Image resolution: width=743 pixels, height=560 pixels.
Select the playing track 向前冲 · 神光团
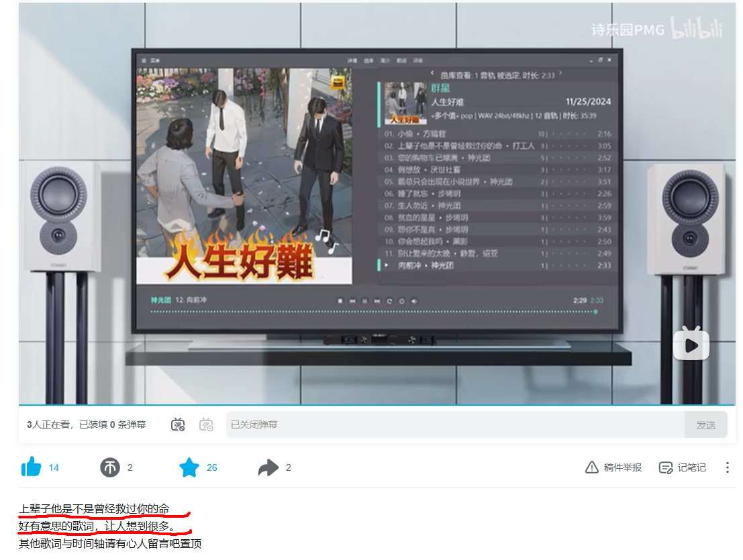pos(497,266)
